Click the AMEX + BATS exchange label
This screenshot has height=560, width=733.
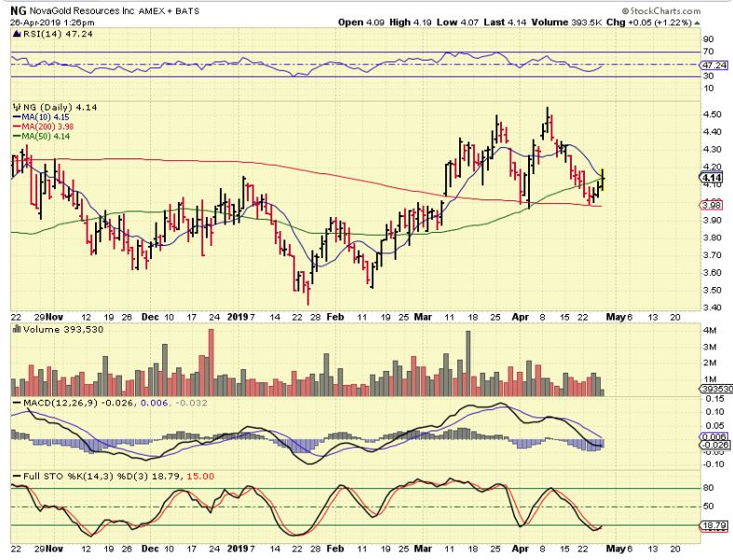pos(170,11)
